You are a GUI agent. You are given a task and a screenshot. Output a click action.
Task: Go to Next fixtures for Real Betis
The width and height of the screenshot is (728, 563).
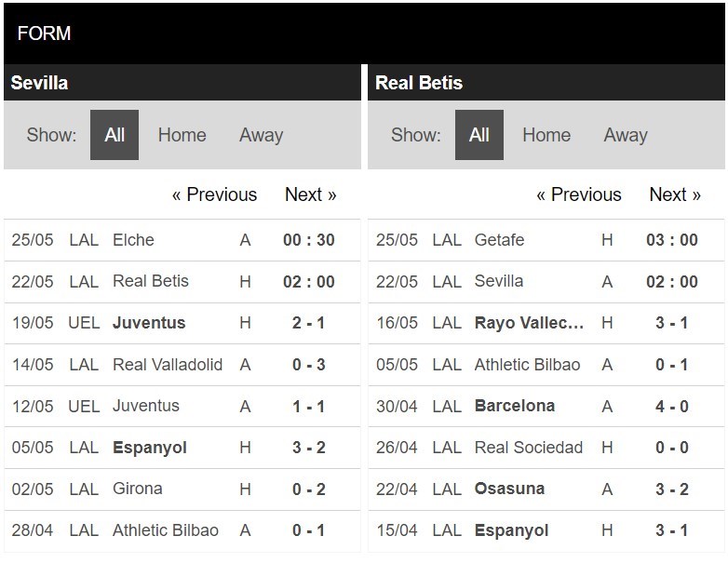[x=675, y=194]
